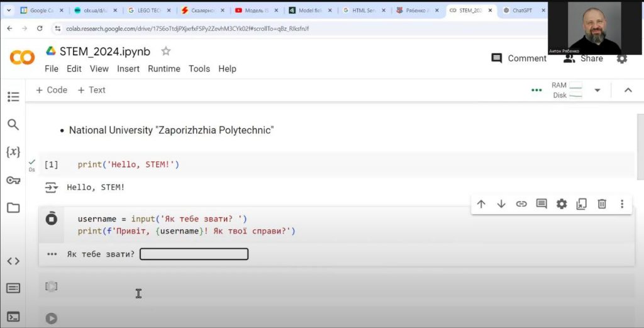Open the Runtime menu
This screenshot has width=644, height=328.
[164, 69]
